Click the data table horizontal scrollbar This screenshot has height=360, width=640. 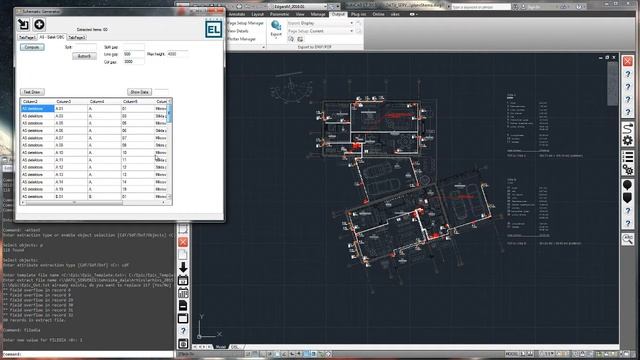coord(94,202)
